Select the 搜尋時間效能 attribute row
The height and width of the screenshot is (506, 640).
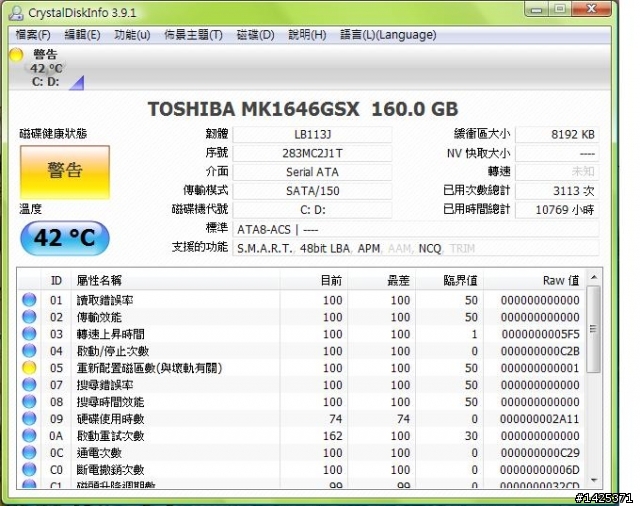[x=301, y=402]
